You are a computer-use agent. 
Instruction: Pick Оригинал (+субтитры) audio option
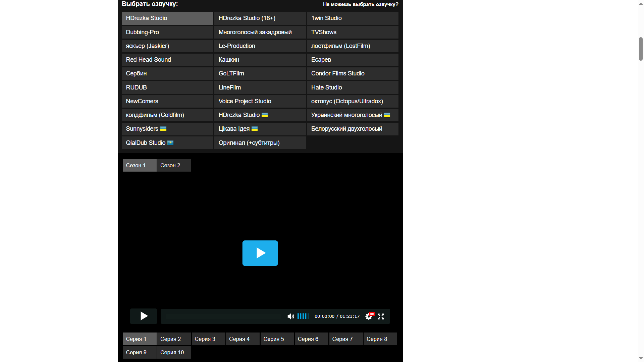coord(260,143)
